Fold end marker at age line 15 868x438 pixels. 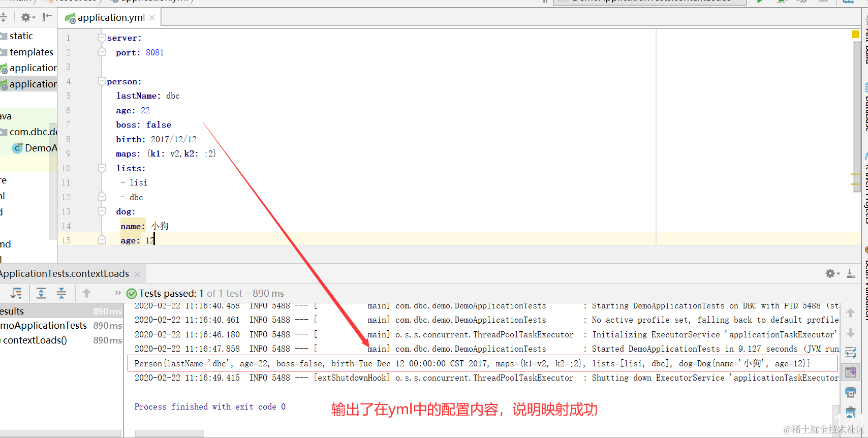(x=102, y=240)
